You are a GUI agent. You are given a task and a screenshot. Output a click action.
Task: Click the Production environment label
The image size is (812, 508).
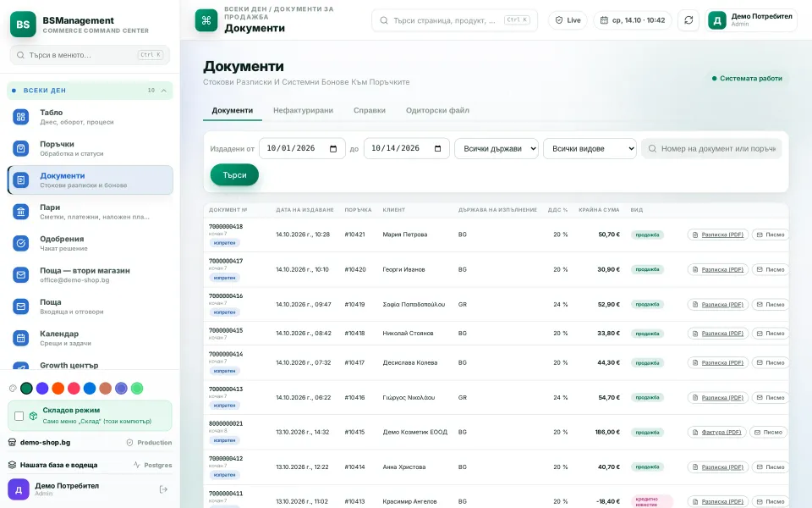[x=149, y=443]
